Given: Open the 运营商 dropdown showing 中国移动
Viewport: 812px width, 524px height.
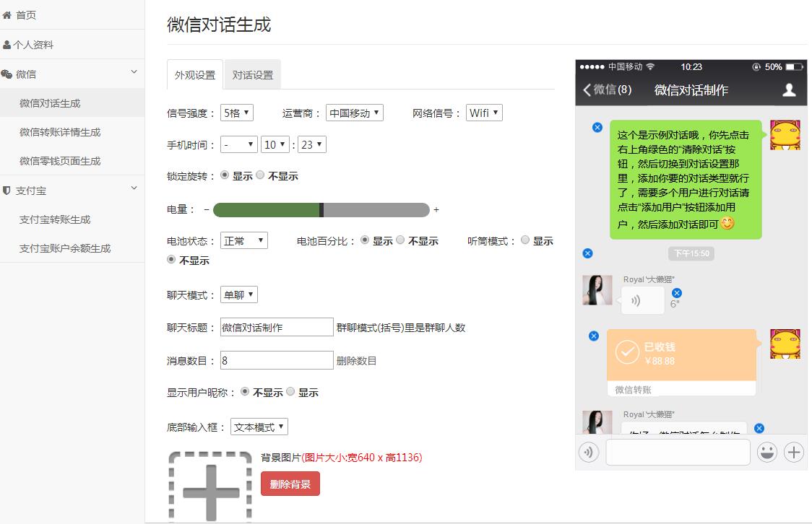Looking at the screenshot, I should tap(354, 113).
